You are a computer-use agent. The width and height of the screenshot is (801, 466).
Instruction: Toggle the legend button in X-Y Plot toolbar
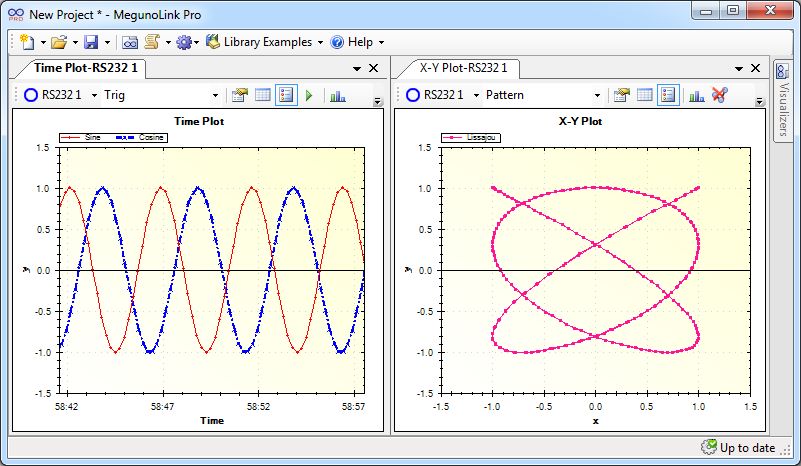pyautogui.click(x=668, y=95)
